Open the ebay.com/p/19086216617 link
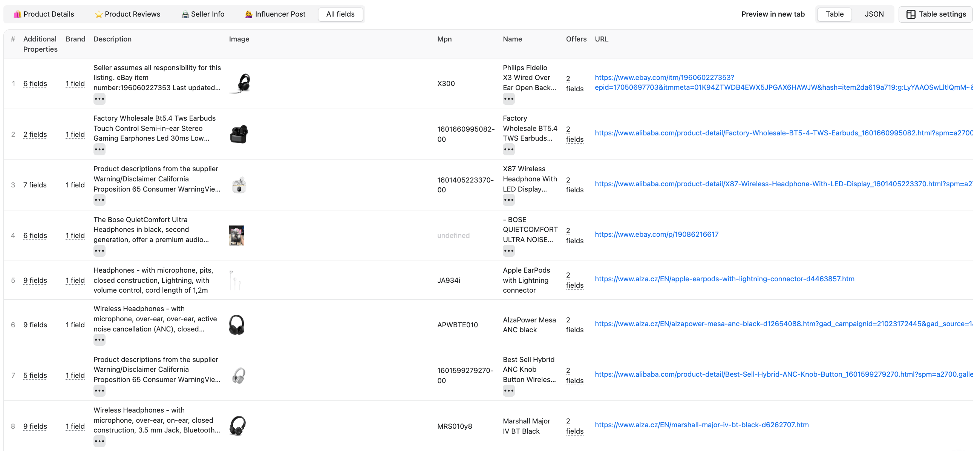This screenshot has width=980, height=451. tap(656, 235)
